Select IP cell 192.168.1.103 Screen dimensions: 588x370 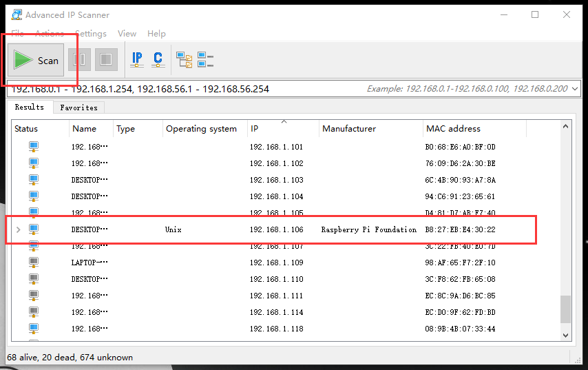(x=276, y=180)
